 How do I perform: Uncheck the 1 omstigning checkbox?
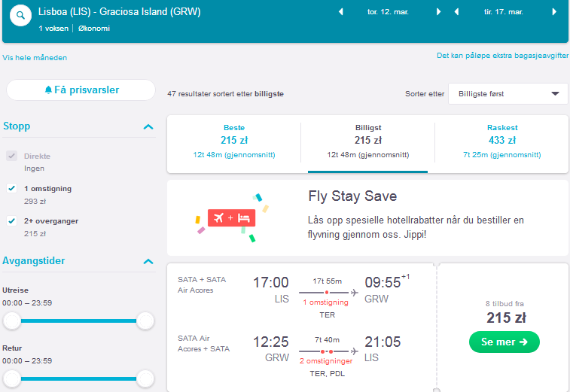click(x=11, y=188)
